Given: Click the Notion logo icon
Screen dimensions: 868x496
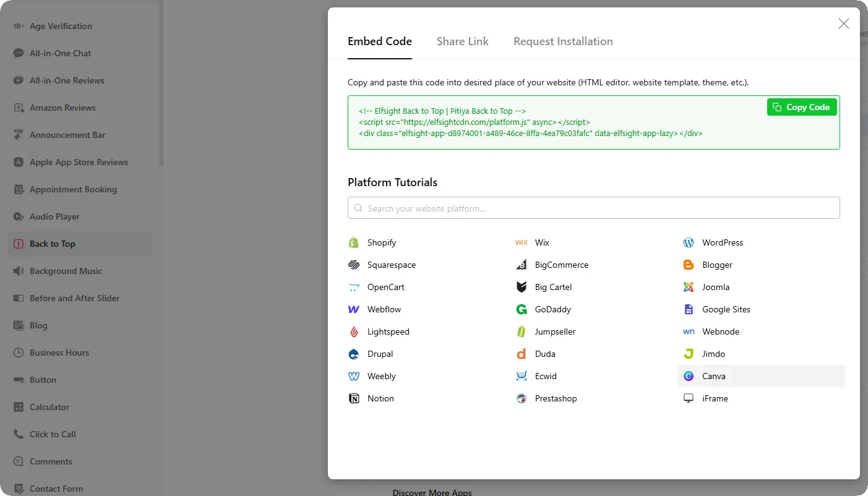Looking at the screenshot, I should (x=354, y=398).
